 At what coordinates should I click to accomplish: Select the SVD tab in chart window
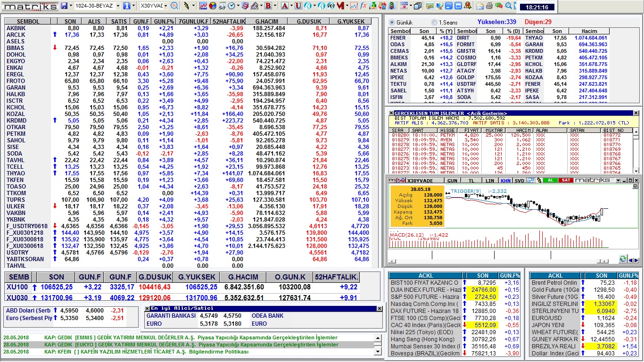pos(520,181)
